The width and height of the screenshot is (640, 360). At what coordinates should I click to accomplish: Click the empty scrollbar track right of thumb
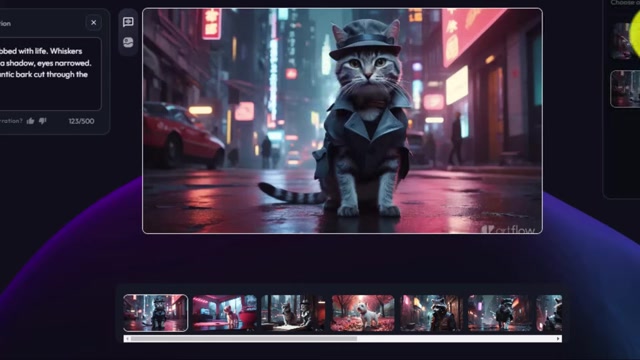[x=456, y=339]
